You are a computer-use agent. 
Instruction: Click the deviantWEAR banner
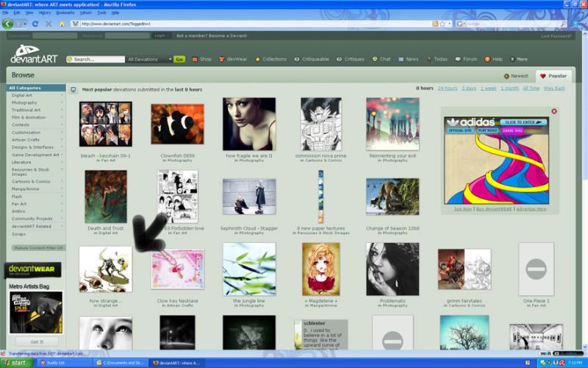32,270
